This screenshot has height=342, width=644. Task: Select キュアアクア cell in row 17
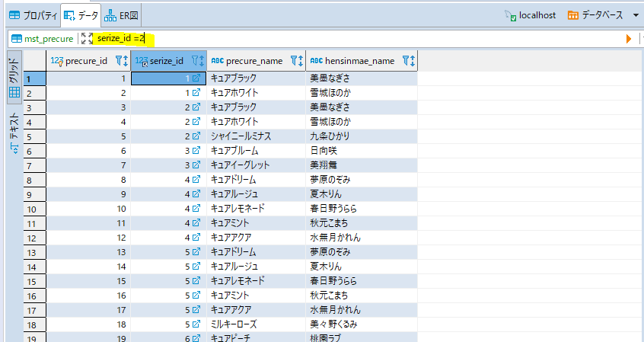pos(257,310)
